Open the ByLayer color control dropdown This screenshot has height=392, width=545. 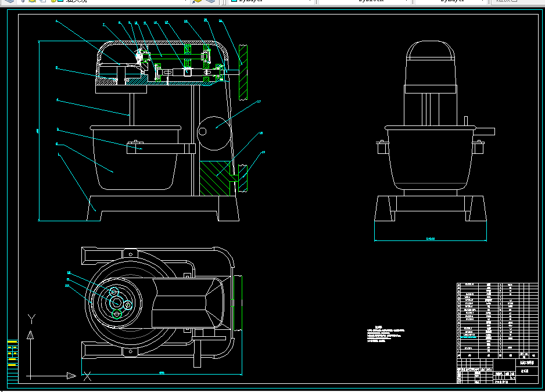[271, 1]
